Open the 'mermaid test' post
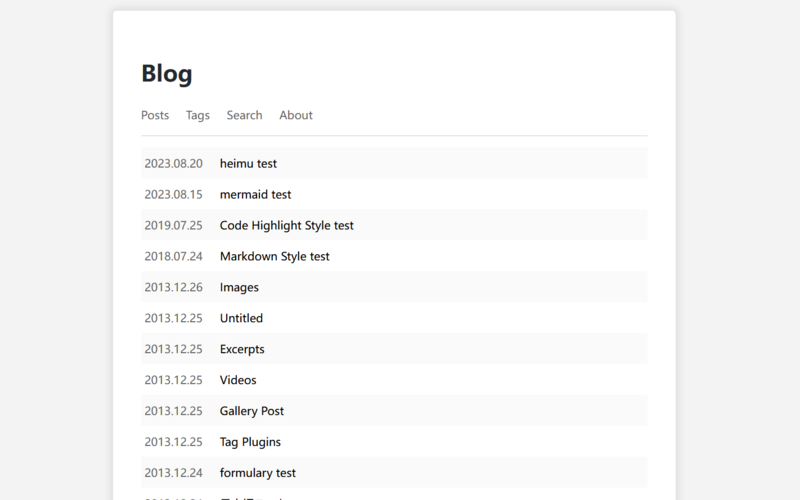 pyautogui.click(x=255, y=194)
